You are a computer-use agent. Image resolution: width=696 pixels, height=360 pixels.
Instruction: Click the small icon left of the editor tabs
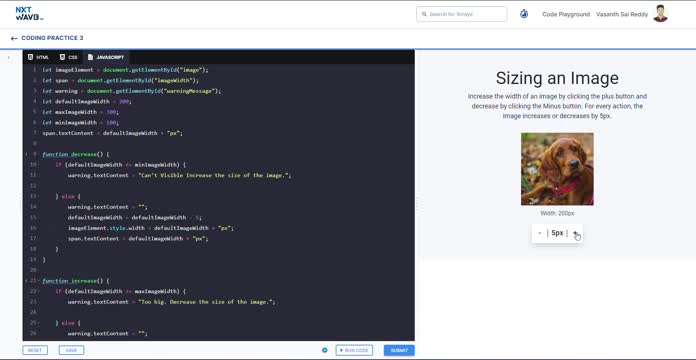(x=9, y=57)
